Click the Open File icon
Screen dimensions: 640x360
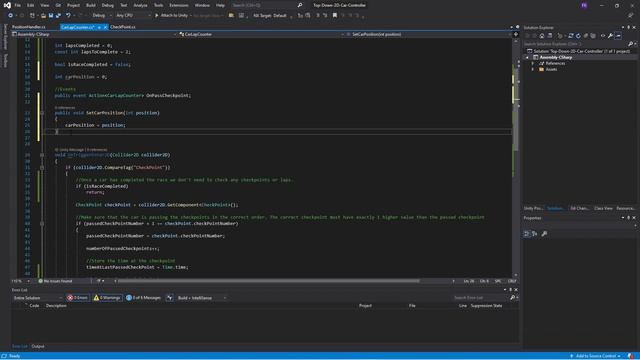coord(43,16)
